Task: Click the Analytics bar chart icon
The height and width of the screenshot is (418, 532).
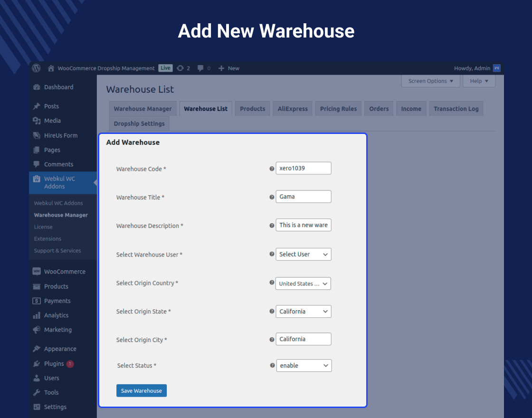Action: pos(37,315)
